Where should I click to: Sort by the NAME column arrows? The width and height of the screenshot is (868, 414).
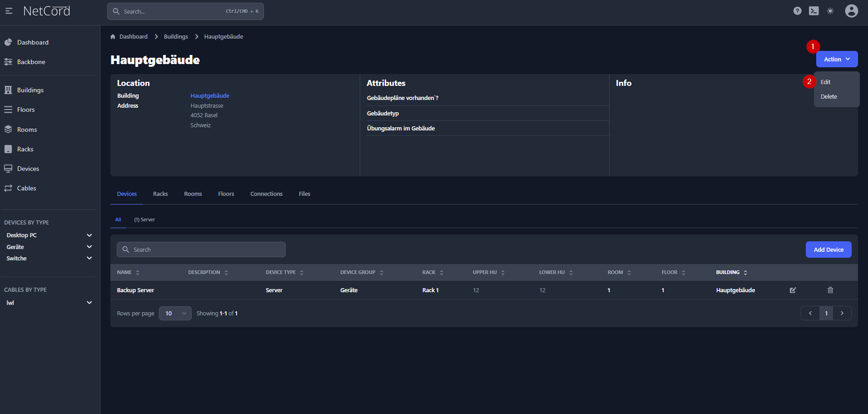pos(138,273)
